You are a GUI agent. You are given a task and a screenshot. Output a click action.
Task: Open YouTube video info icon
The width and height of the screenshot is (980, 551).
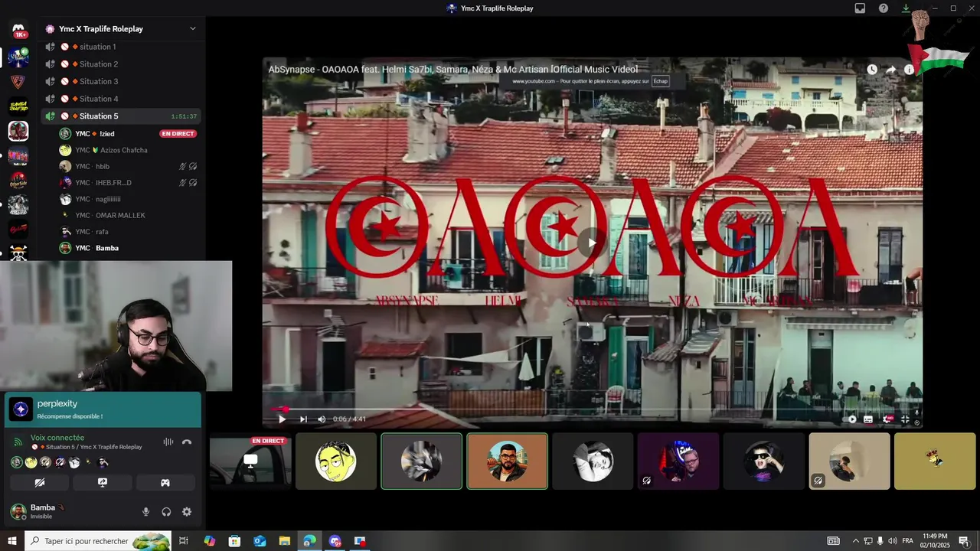pos(909,70)
